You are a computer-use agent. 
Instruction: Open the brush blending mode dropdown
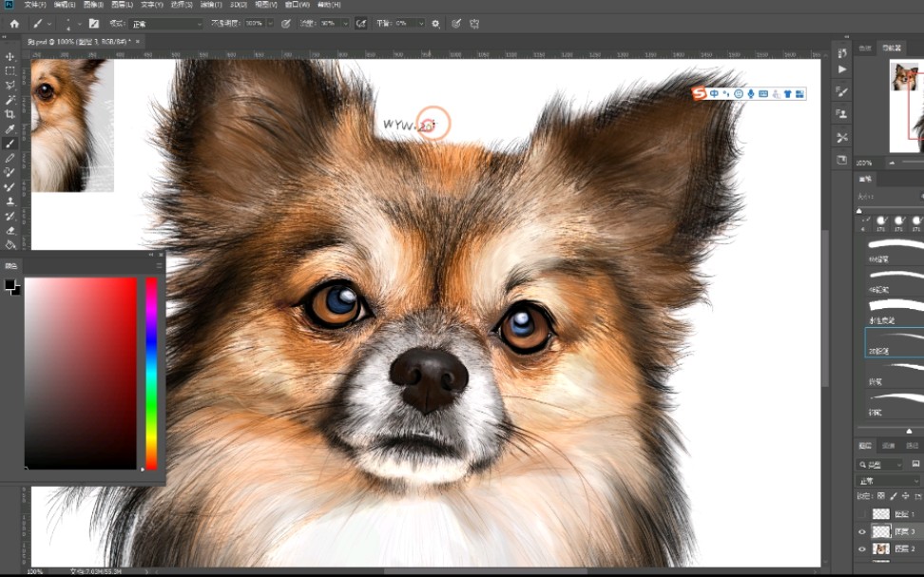[166, 24]
